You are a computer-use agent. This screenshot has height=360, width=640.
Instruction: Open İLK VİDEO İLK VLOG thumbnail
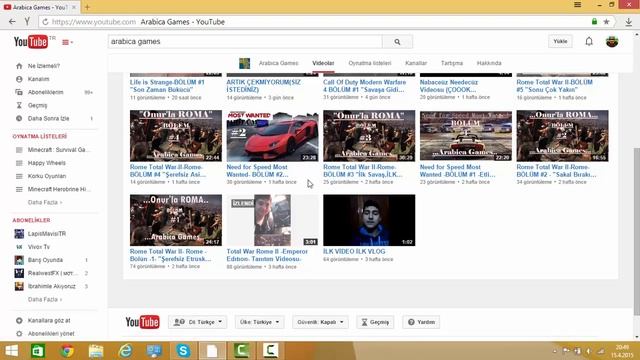(369, 220)
